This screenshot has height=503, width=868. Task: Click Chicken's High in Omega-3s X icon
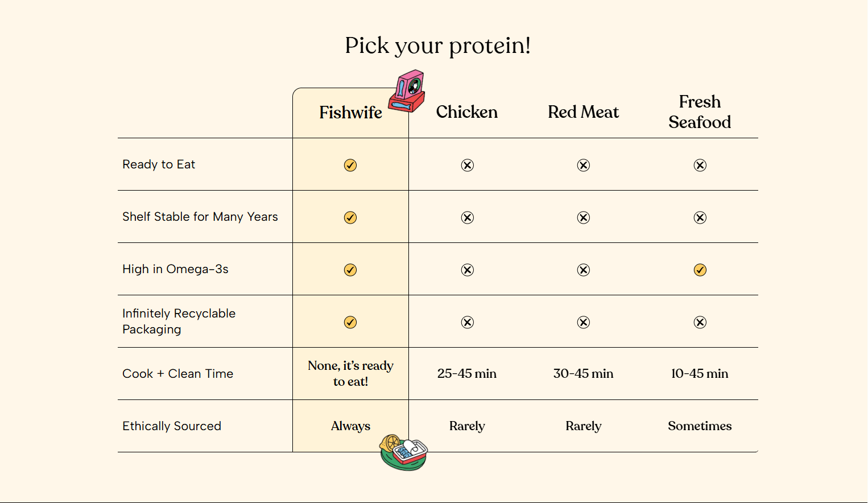tap(467, 270)
